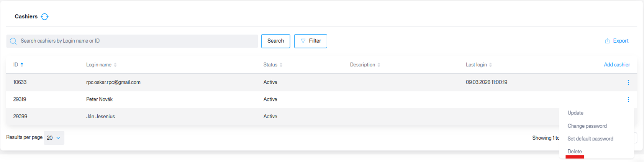Click ID 29399 cell
The image size is (644, 162).
click(x=20, y=116)
